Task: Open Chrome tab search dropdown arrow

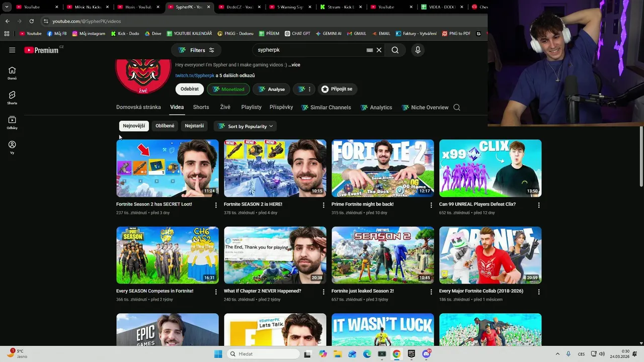Action: (x=7, y=7)
